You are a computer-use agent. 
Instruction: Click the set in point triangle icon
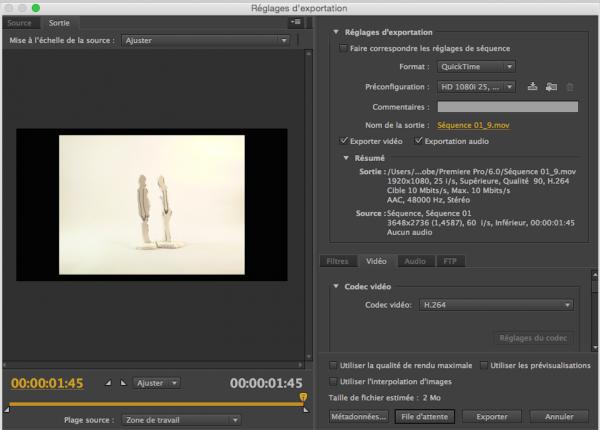[108, 383]
